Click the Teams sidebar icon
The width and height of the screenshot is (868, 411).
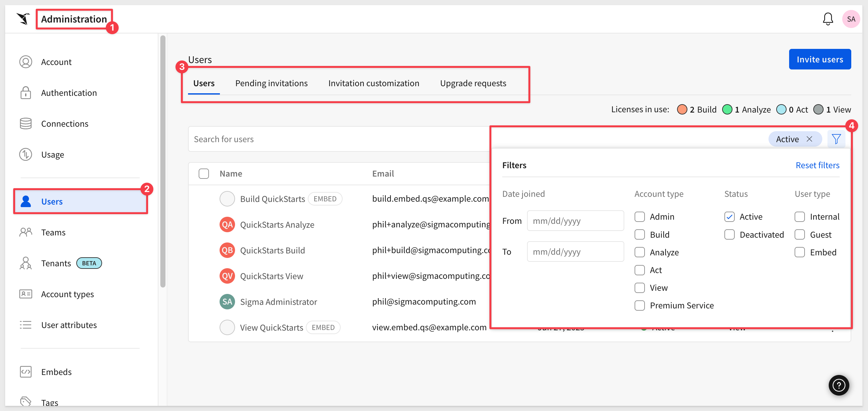tap(26, 232)
